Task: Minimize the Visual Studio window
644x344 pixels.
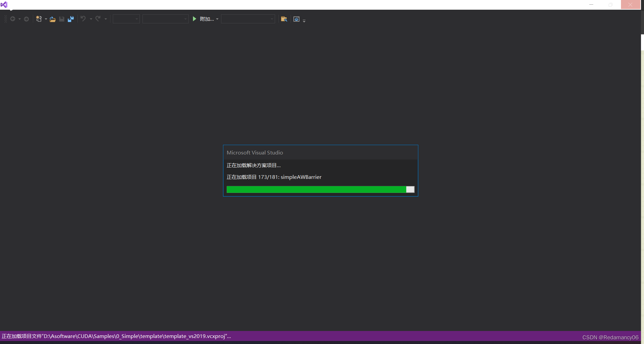Action: tap(591, 5)
